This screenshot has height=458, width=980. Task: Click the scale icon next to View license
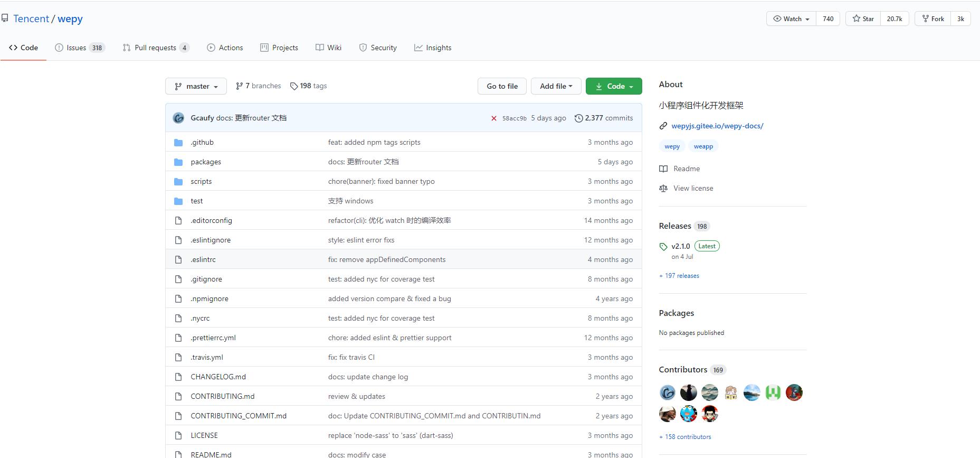(x=663, y=188)
